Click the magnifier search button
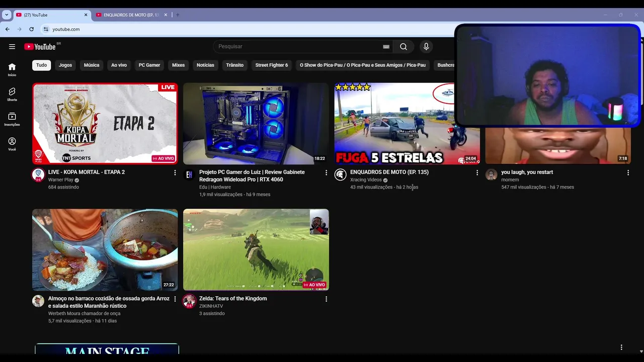The image size is (644, 362). (404, 46)
